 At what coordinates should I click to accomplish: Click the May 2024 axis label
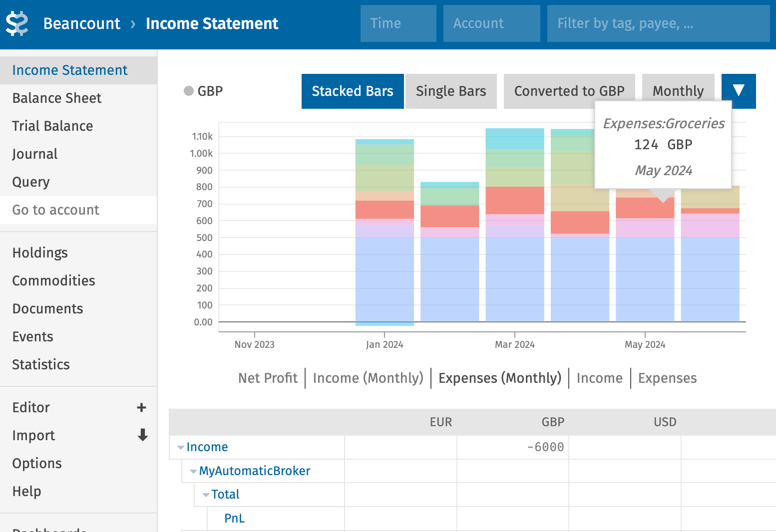[645, 345]
